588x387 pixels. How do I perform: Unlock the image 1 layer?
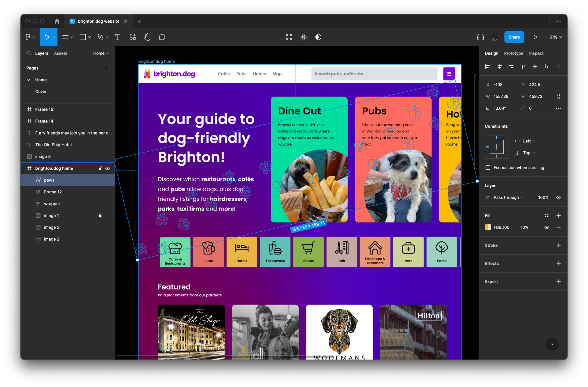100,215
